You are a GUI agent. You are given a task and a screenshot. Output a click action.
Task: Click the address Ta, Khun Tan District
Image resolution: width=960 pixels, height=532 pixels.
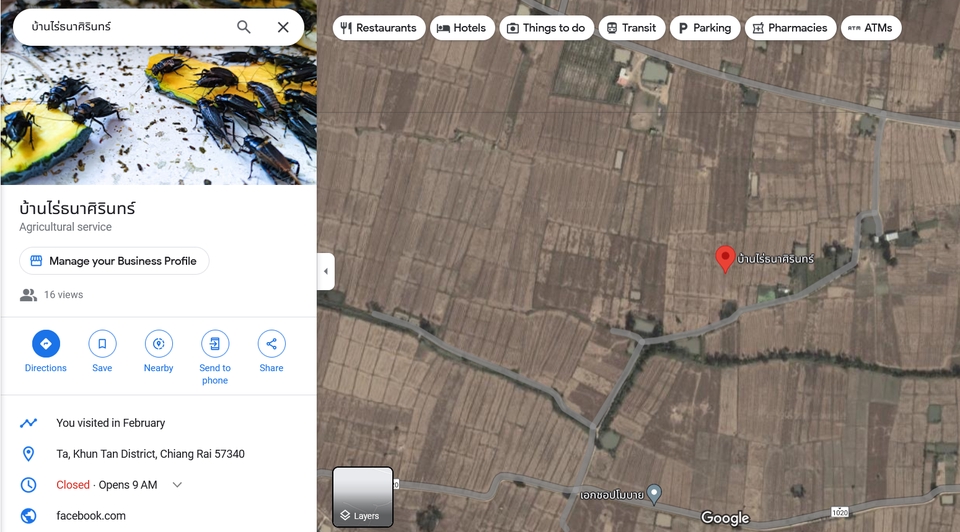(151, 454)
